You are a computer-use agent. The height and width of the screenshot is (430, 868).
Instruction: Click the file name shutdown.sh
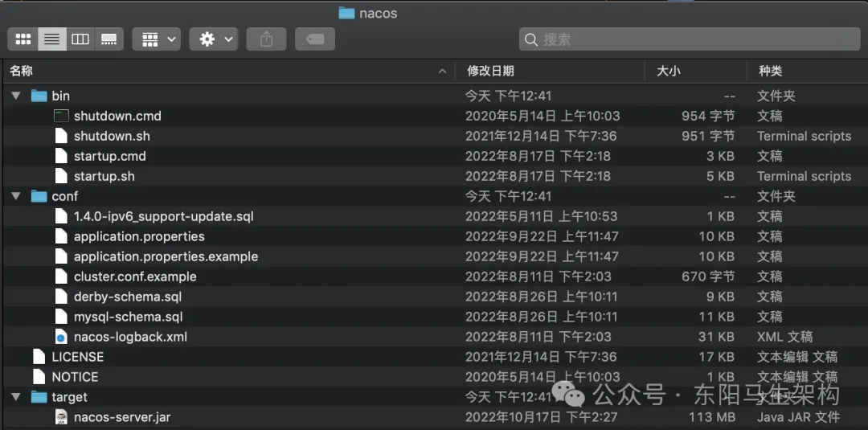pos(112,136)
